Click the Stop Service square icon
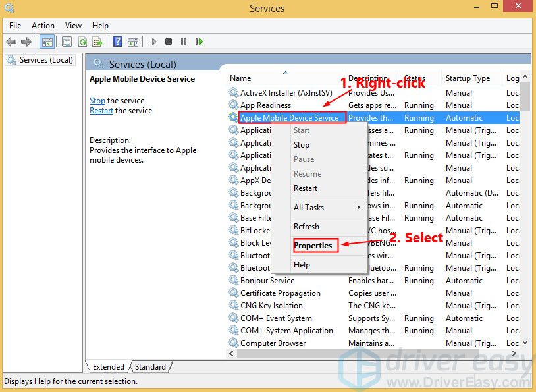Screen dimensions: 536x392 coord(169,42)
